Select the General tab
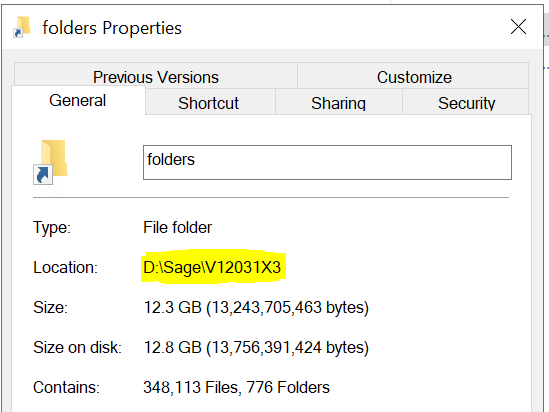Screen dimensions: 549x412 [x=78, y=100]
